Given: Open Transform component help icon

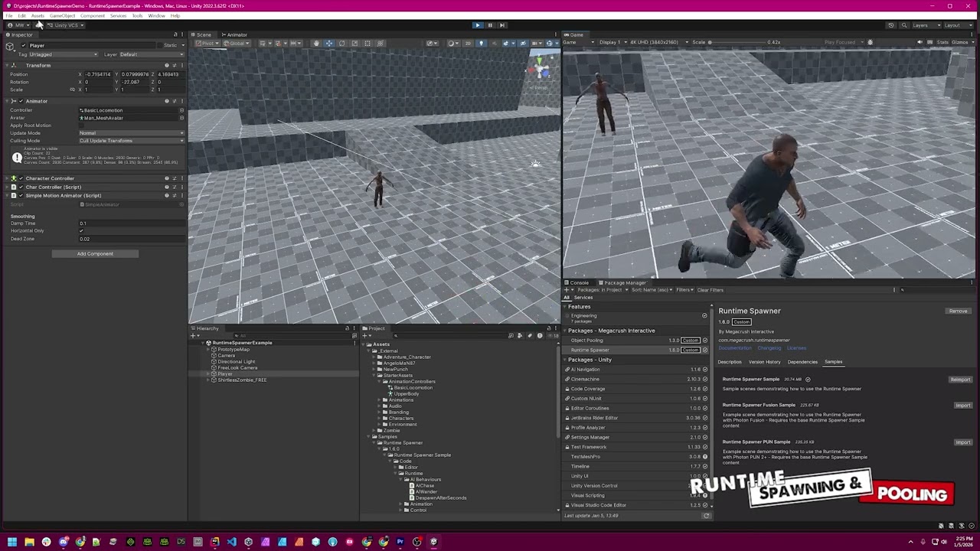Looking at the screenshot, I should coord(167,65).
